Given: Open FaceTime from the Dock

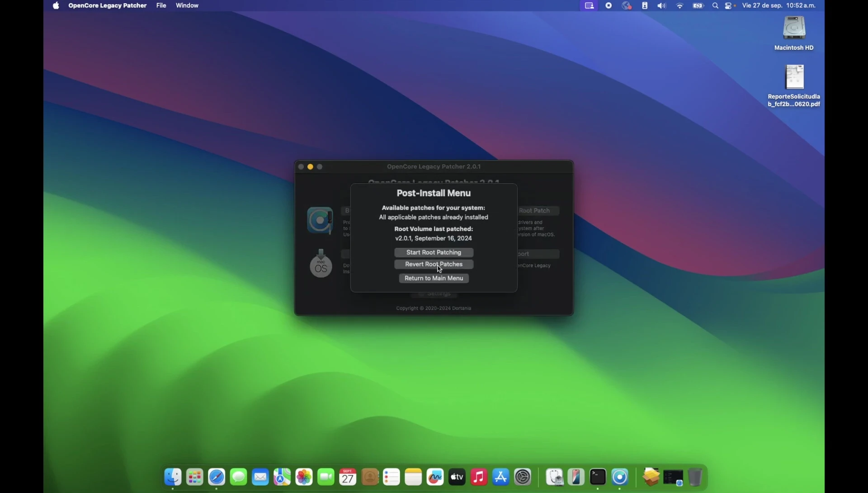Looking at the screenshot, I should (x=326, y=477).
